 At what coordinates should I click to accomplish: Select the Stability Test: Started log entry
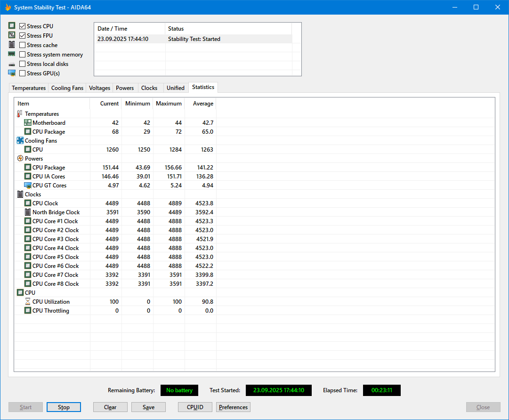click(194, 39)
